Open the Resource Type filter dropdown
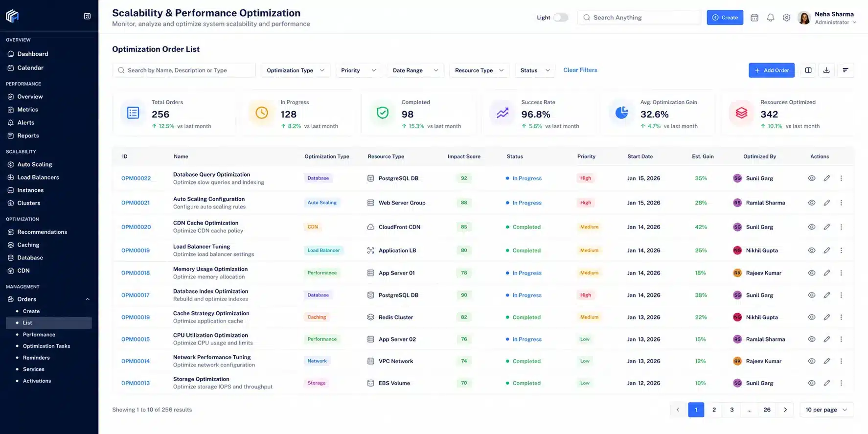 pos(479,70)
